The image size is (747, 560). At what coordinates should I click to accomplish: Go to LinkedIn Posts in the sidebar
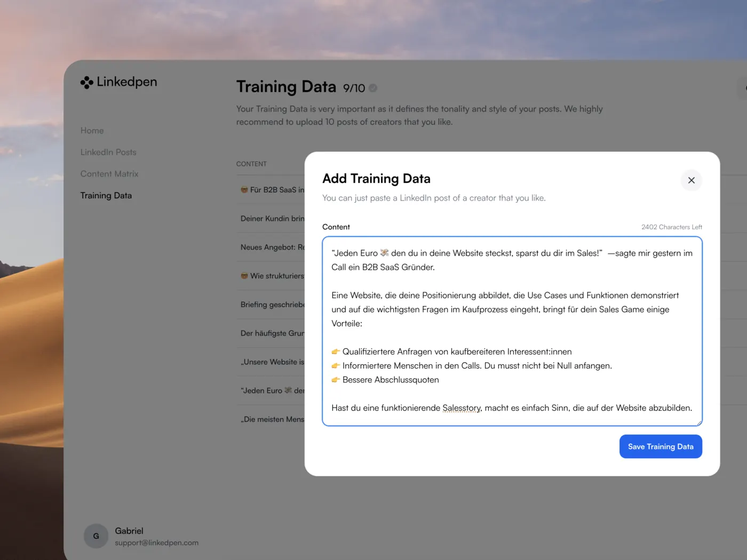pyautogui.click(x=108, y=152)
